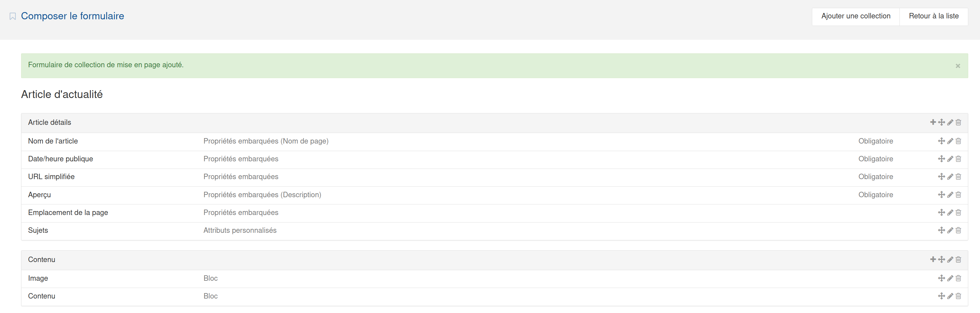
Task: Delete the Contenu bloc field
Action: [958, 296]
